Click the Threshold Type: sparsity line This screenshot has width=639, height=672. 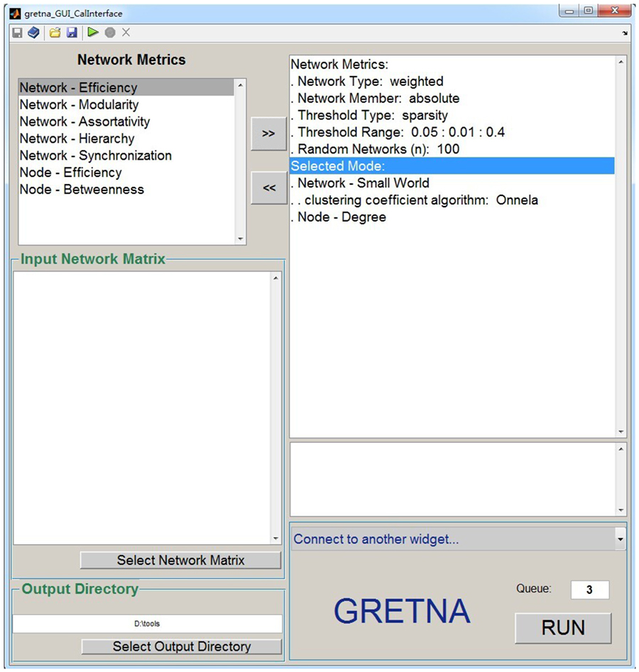[452, 115]
